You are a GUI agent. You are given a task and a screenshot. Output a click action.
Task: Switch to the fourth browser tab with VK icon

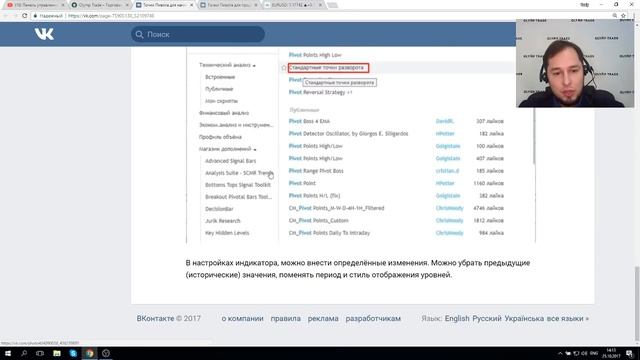point(229,5)
